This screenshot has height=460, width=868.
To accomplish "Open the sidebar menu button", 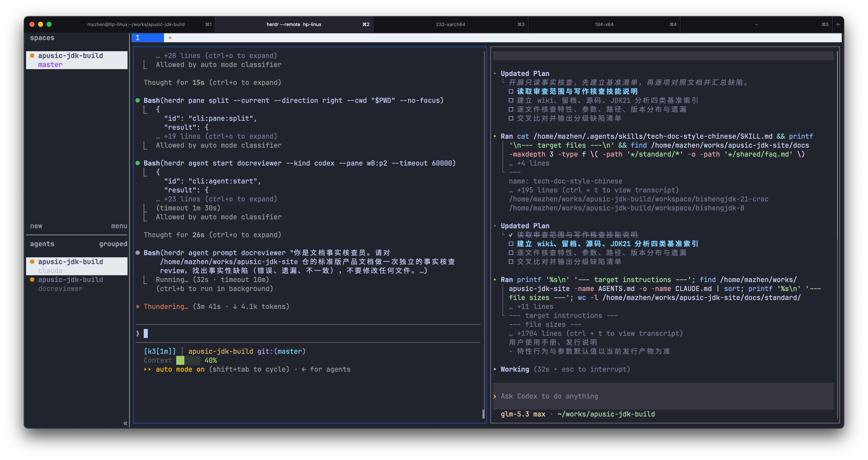I will (119, 226).
